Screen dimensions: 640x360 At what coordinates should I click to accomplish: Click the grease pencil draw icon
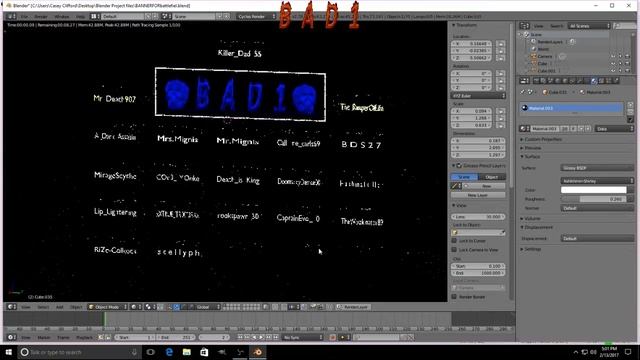(456, 186)
